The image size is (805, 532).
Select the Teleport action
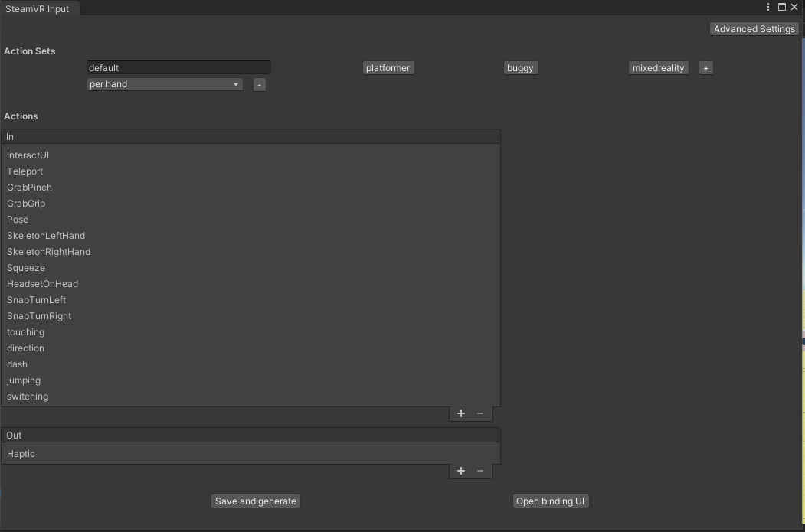coord(251,171)
